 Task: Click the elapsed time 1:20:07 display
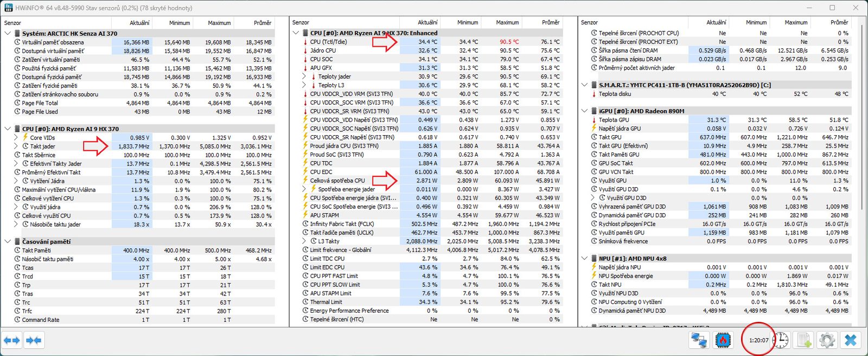(x=759, y=340)
